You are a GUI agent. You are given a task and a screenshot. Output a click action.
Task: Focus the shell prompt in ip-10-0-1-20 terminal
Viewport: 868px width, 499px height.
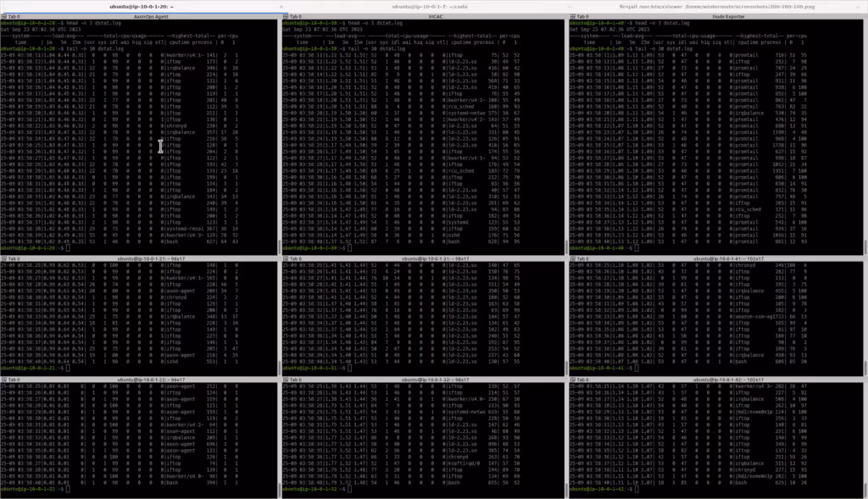pyautogui.click(x=68, y=248)
